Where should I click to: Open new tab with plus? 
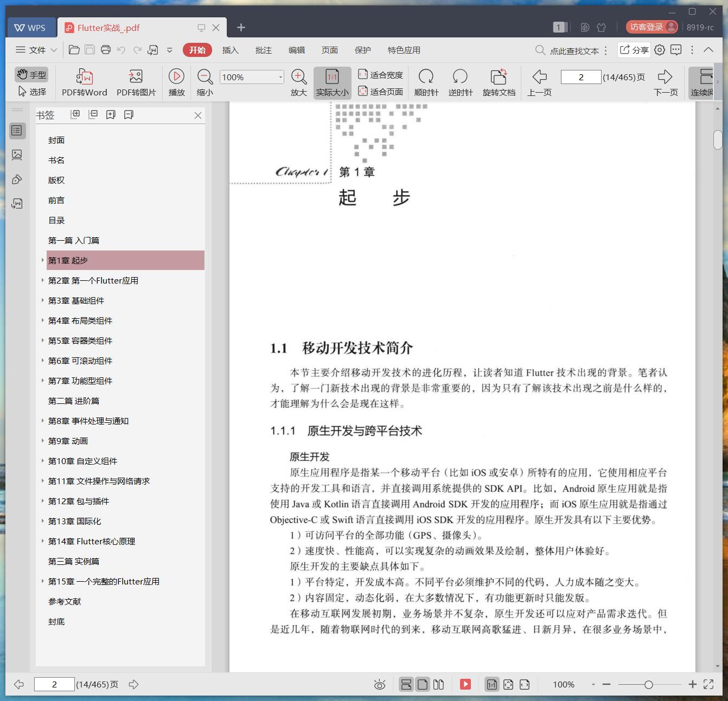pyautogui.click(x=241, y=27)
